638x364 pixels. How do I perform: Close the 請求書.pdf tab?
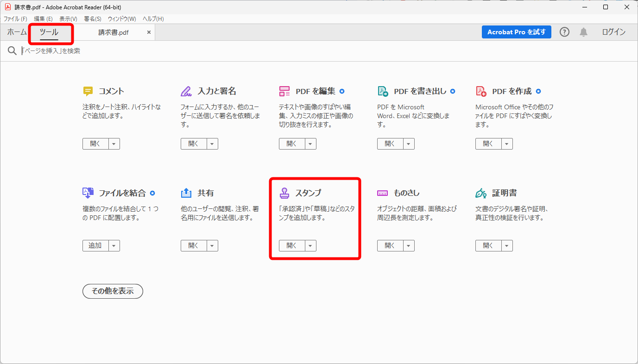pyautogui.click(x=149, y=32)
